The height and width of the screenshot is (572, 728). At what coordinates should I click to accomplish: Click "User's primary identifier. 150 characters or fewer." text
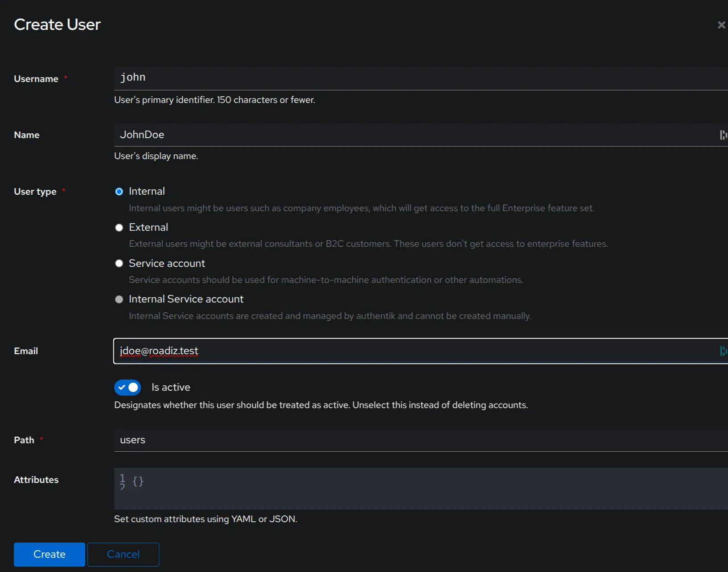point(214,100)
